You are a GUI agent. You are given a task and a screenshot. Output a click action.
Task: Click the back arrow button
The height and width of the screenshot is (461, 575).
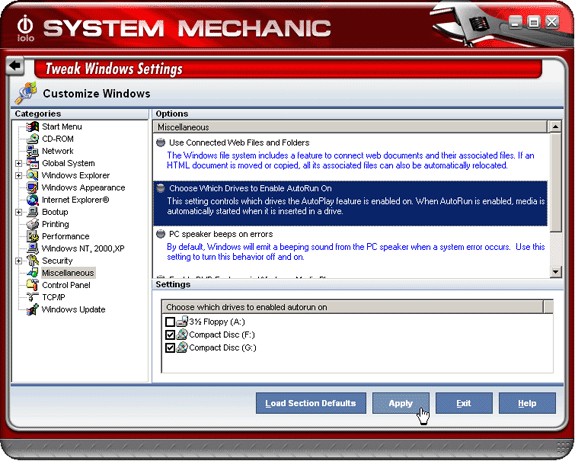pyautogui.click(x=15, y=66)
